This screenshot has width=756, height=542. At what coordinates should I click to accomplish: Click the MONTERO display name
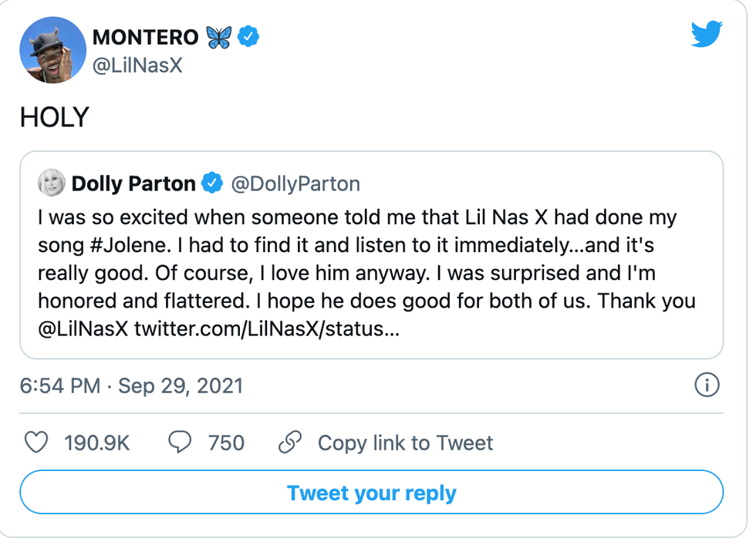pos(145,36)
